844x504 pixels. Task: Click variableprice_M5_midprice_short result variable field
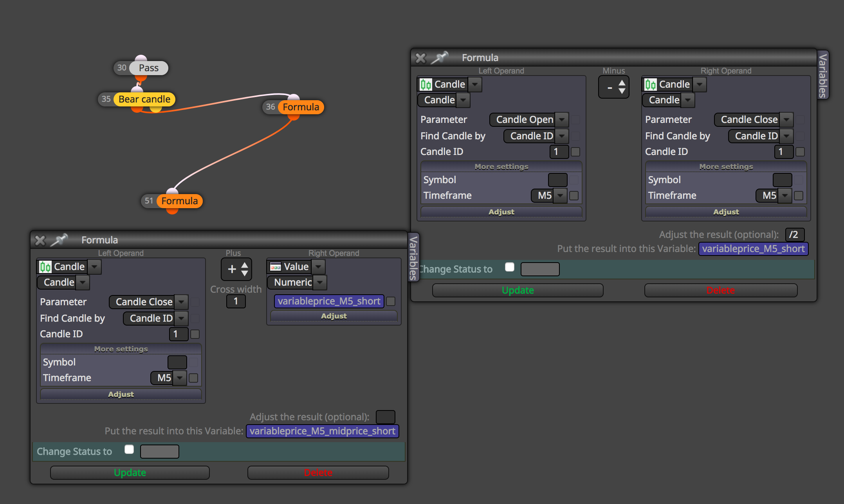point(322,431)
